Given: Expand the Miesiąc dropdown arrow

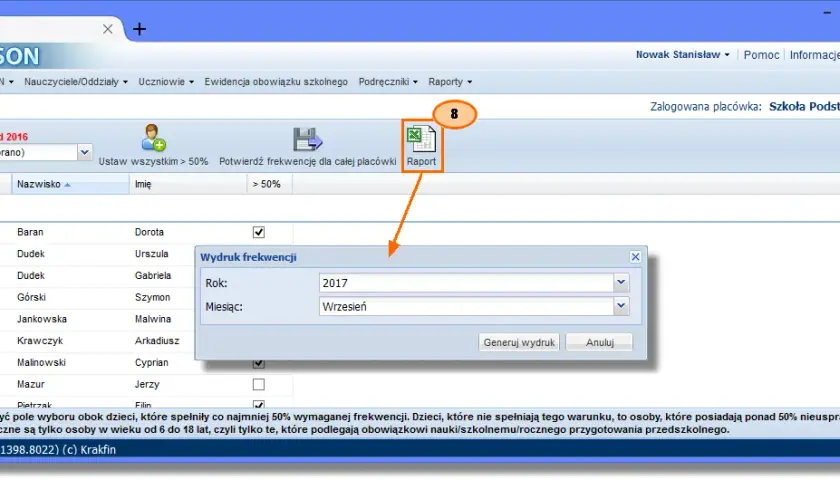Looking at the screenshot, I should [621, 306].
